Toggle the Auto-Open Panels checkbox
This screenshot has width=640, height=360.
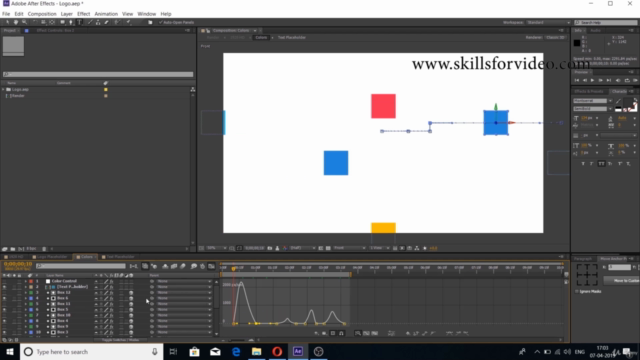click(x=161, y=22)
